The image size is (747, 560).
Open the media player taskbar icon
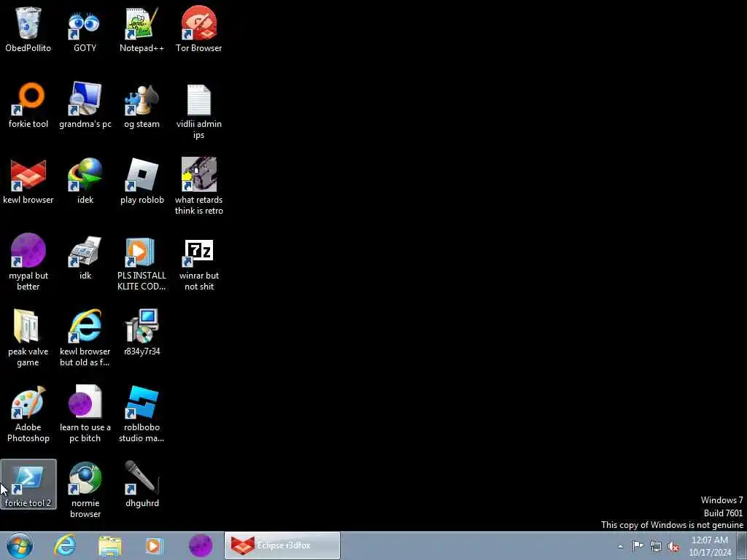pyautogui.click(x=154, y=545)
